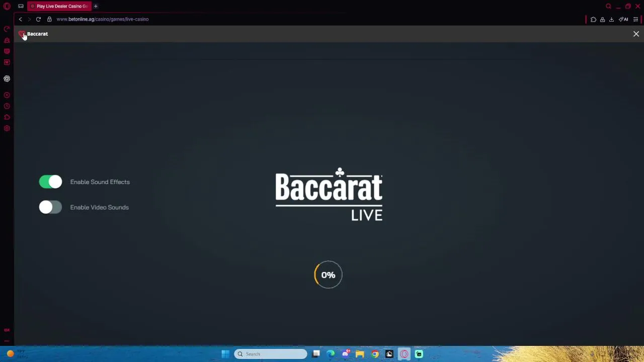Open a new browser tab
This screenshot has width=644, height=362.
point(96,6)
